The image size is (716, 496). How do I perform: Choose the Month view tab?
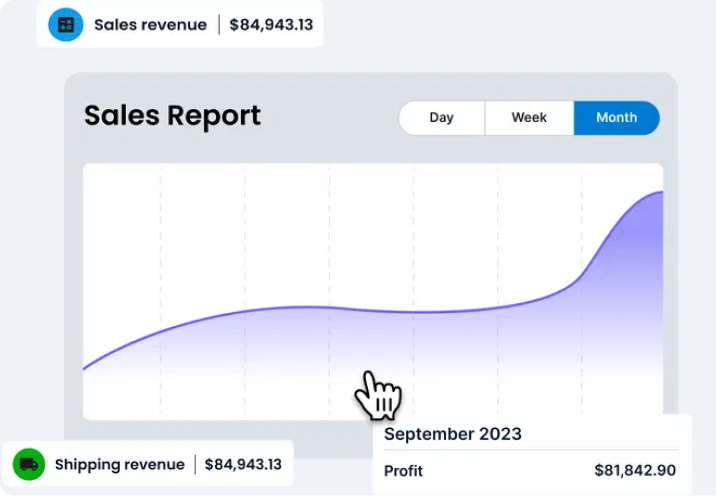point(616,118)
